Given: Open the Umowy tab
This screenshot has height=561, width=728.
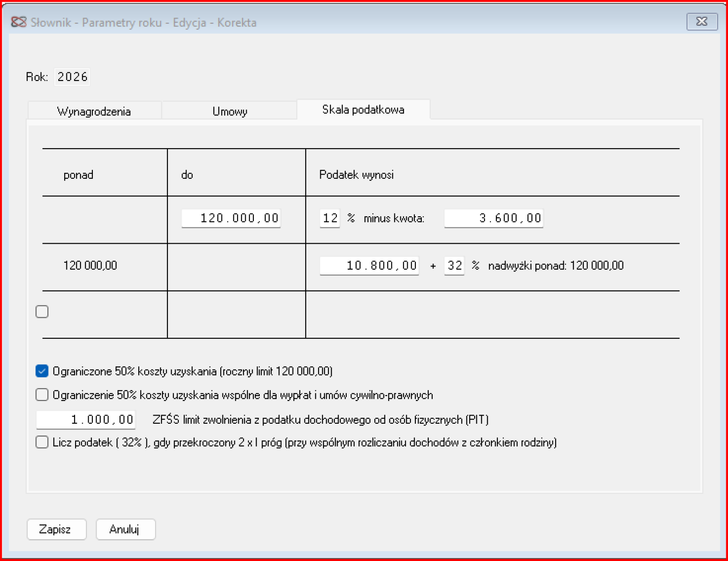Looking at the screenshot, I should [x=230, y=111].
